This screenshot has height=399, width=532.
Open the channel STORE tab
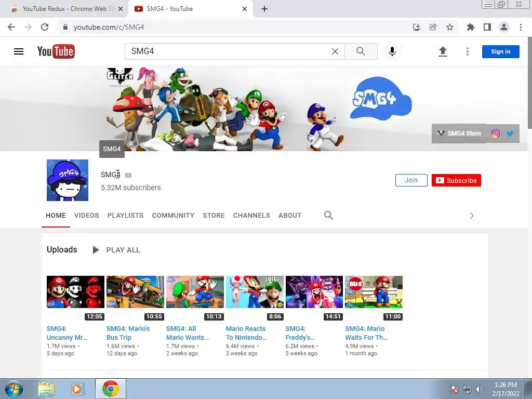(x=214, y=216)
